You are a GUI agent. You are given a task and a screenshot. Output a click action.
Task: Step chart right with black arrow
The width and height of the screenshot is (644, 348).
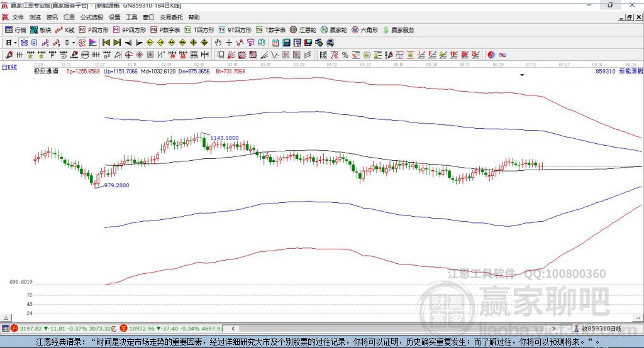[139, 43]
